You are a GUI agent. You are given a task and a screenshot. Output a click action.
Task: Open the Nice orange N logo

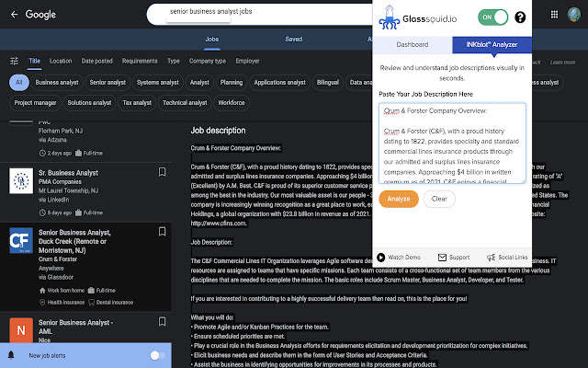click(x=21, y=330)
